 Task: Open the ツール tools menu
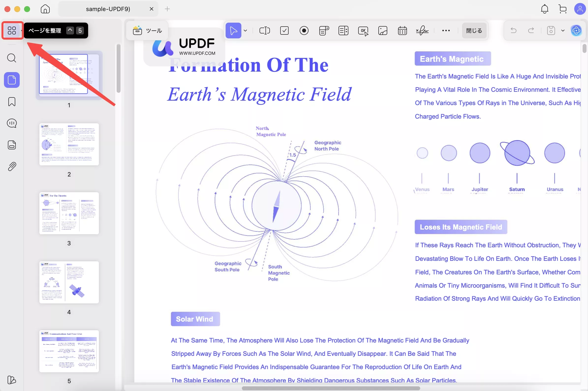click(x=148, y=31)
